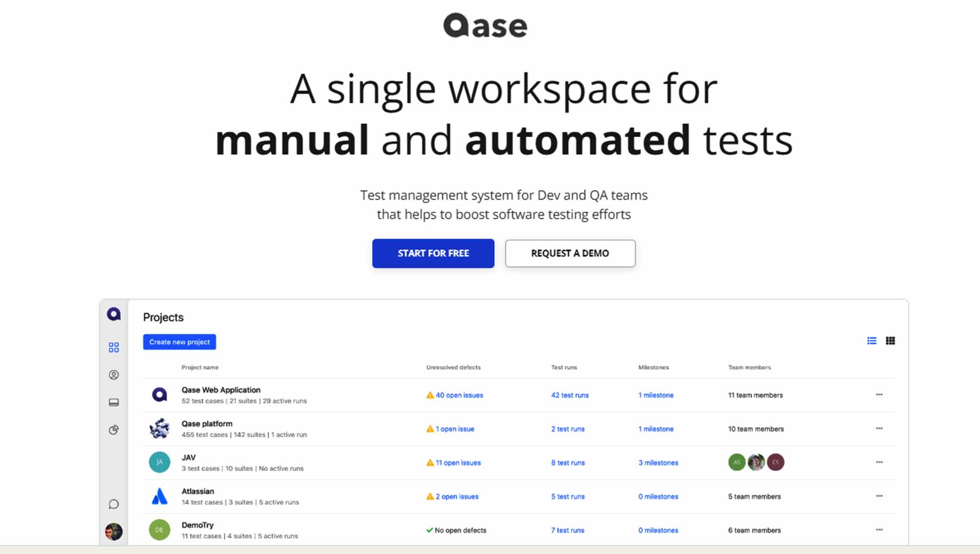Open the user profile icon in the sidebar
Viewport: 980px width, 554px height.
tap(114, 375)
